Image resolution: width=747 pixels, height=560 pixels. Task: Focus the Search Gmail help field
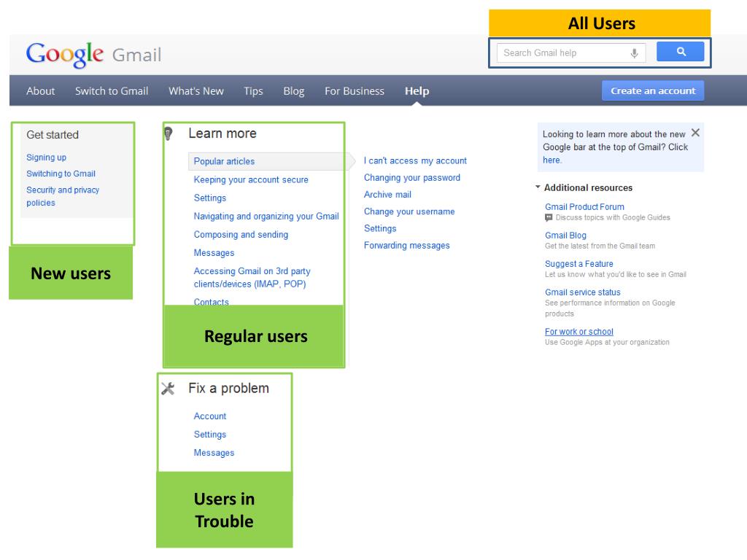[570, 52]
